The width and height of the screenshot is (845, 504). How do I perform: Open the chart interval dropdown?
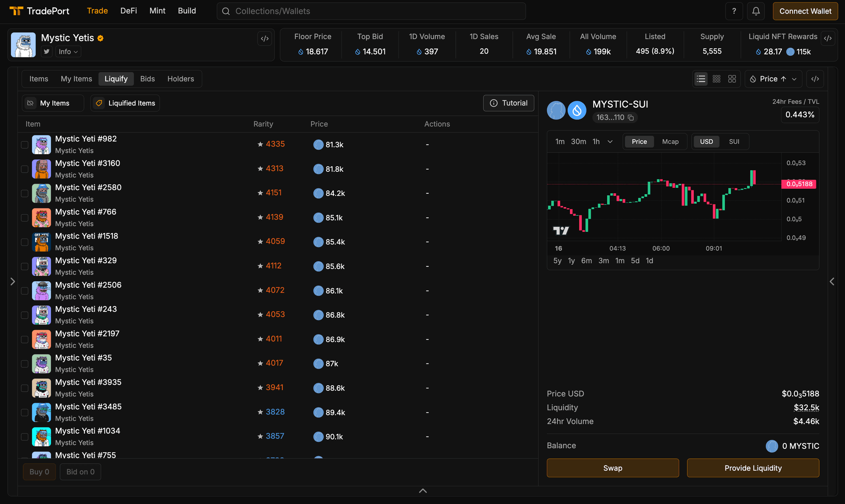pyautogui.click(x=610, y=141)
